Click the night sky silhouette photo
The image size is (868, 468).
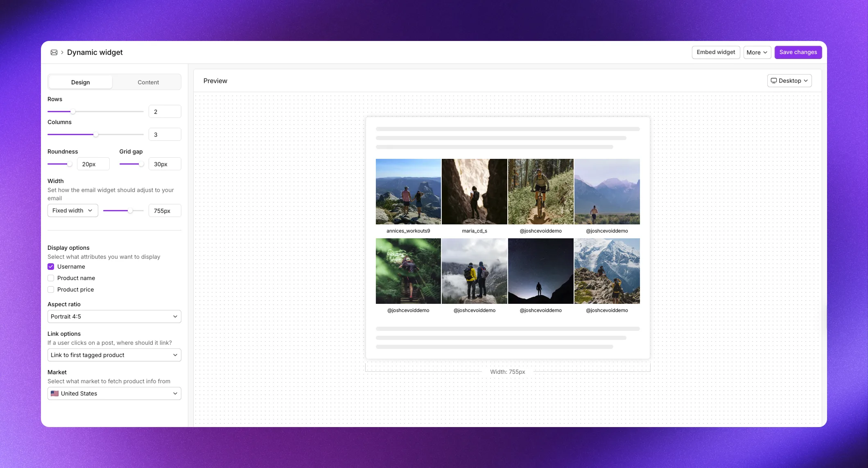pos(541,271)
